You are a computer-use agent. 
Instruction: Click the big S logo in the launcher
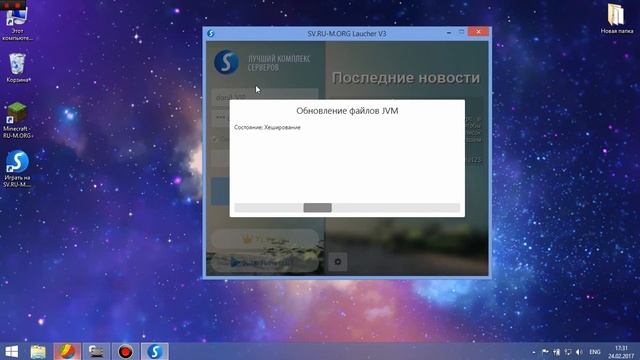[x=226, y=62]
